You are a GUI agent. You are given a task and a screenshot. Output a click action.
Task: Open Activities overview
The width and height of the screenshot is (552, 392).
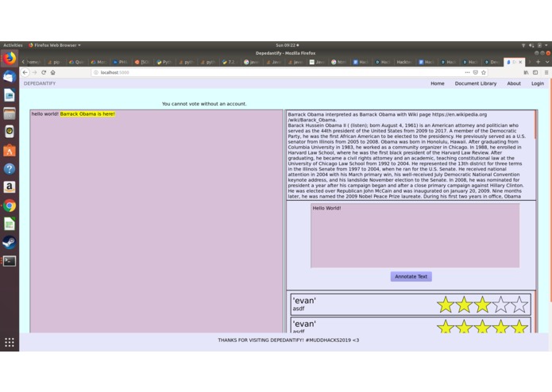tap(13, 45)
